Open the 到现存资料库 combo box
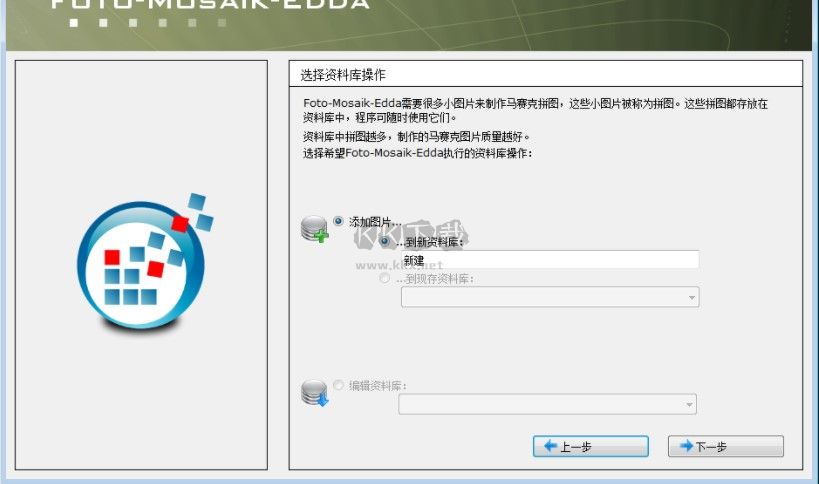The width and height of the screenshot is (819, 484). click(550, 297)
